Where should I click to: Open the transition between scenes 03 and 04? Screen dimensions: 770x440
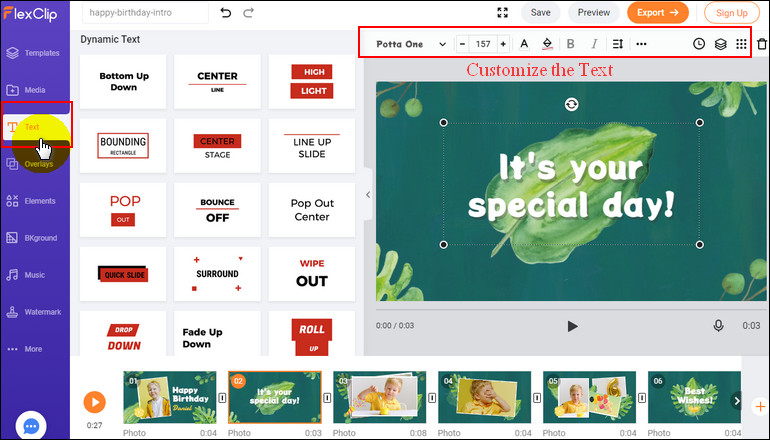tap(432, 397)
